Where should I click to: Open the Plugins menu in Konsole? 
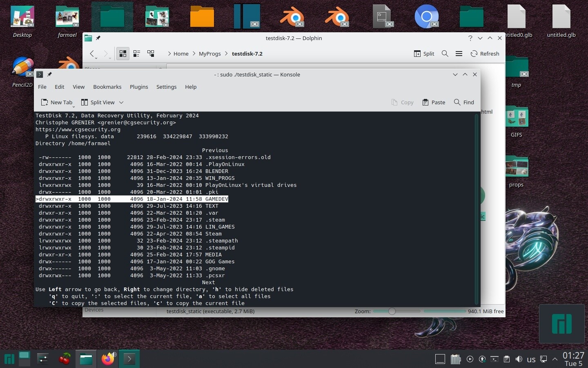(x=138, y=87)
